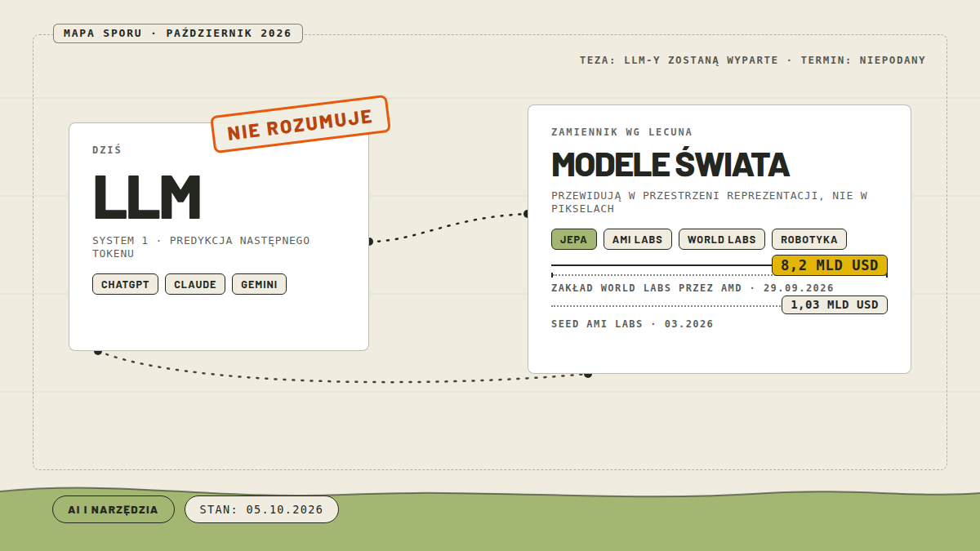Select the text ZAKŁAD WORLD LABS PRZEZ AMD
Viewport: 980px width, 551px height.
[x=647, y=288]
